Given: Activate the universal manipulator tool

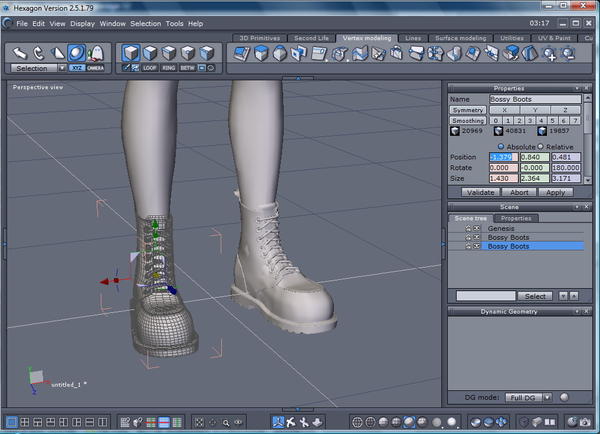Looking at the screenshot, I should pos(76,51).
